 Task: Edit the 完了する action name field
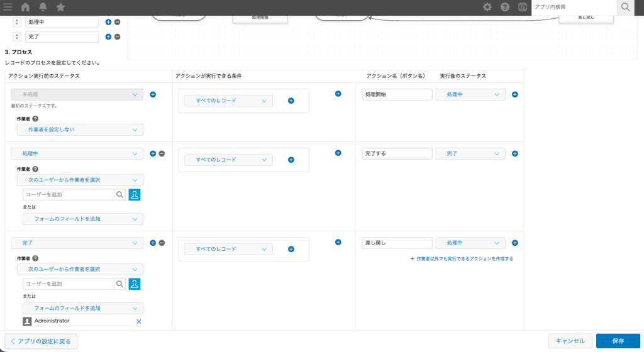397,153
